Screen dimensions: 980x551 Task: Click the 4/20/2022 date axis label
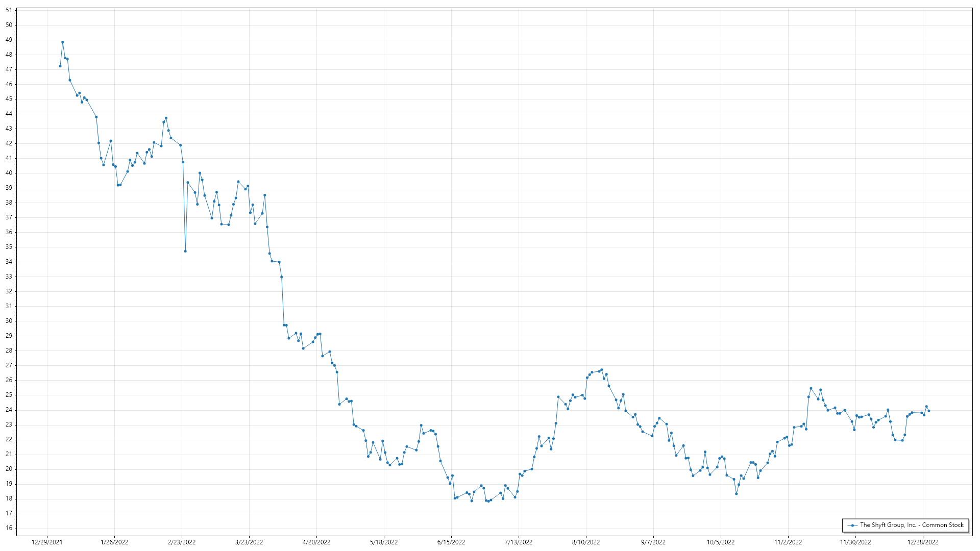316,542
